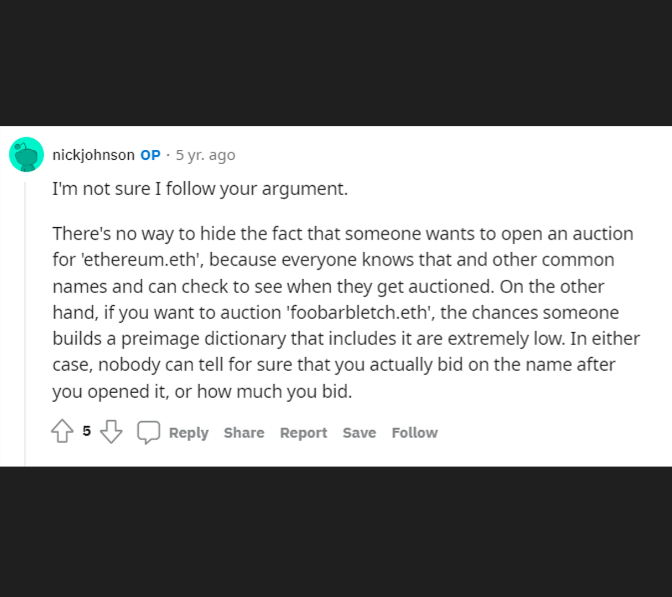
Task: Report nickjohnson's comment
Action: [x=303, y=433]
